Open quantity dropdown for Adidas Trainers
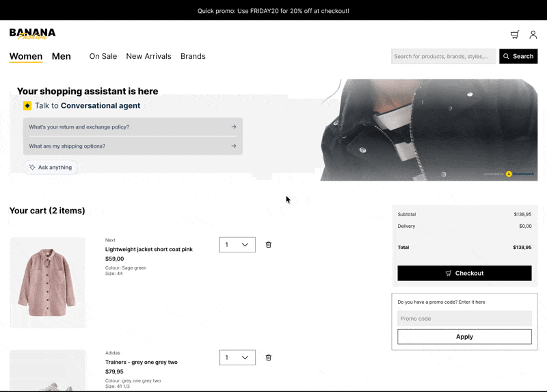Screen dimensions: 547x392 click(237, 357)
